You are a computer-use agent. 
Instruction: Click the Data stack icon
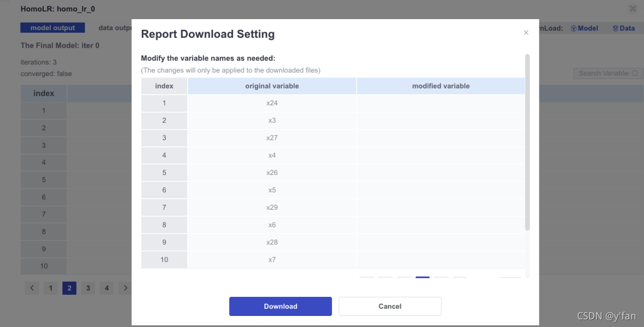click(x=615, y=29)
